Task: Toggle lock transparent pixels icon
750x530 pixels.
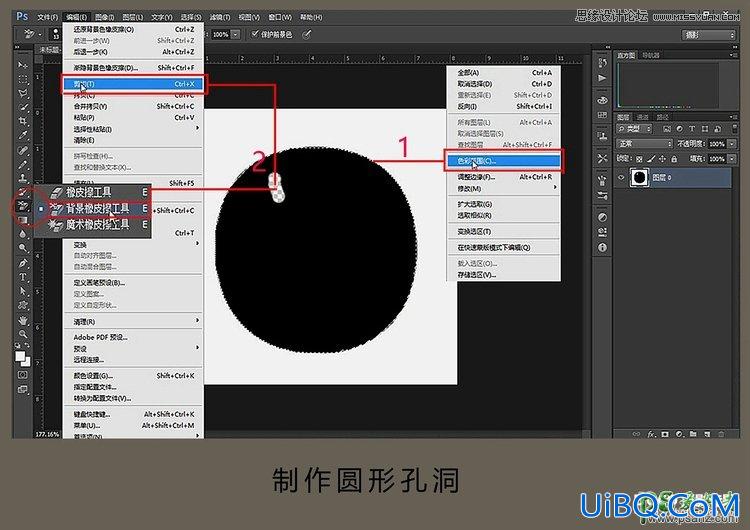Action: [x=639, y=159]
